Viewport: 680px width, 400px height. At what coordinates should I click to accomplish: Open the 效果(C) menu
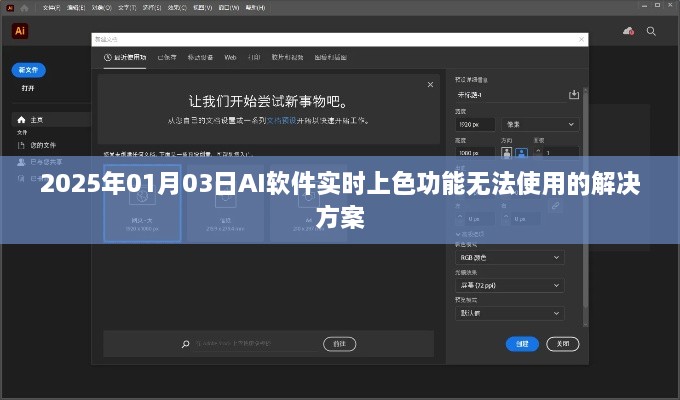pos(177,8)
